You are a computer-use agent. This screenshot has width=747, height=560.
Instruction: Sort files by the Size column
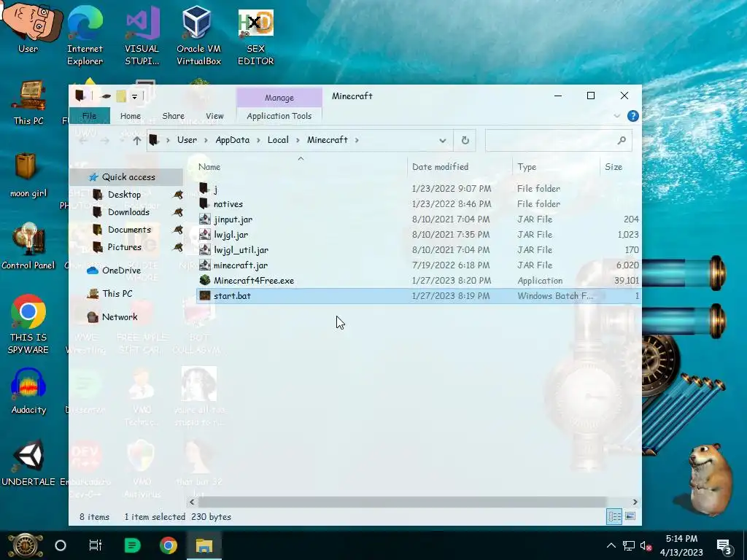620,167
